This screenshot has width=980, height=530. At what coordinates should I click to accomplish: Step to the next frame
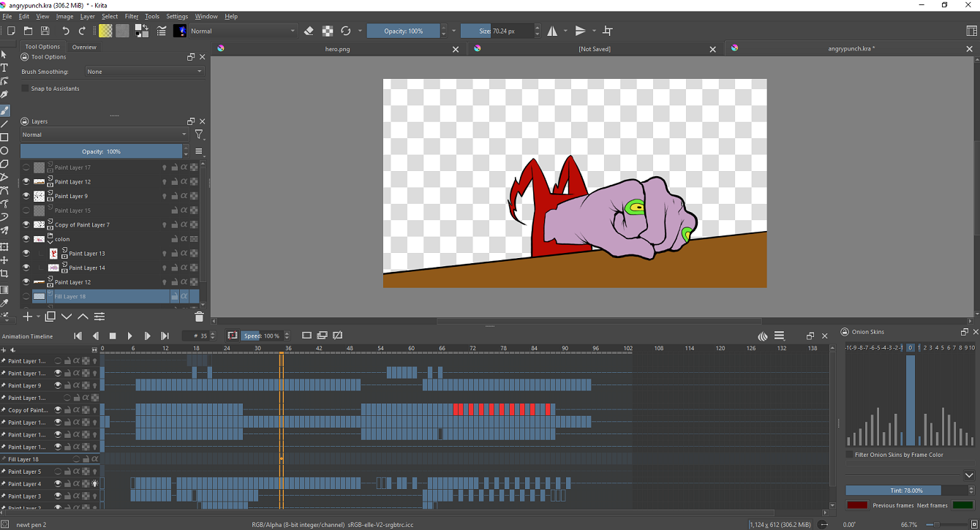click(x=148, y=336)
